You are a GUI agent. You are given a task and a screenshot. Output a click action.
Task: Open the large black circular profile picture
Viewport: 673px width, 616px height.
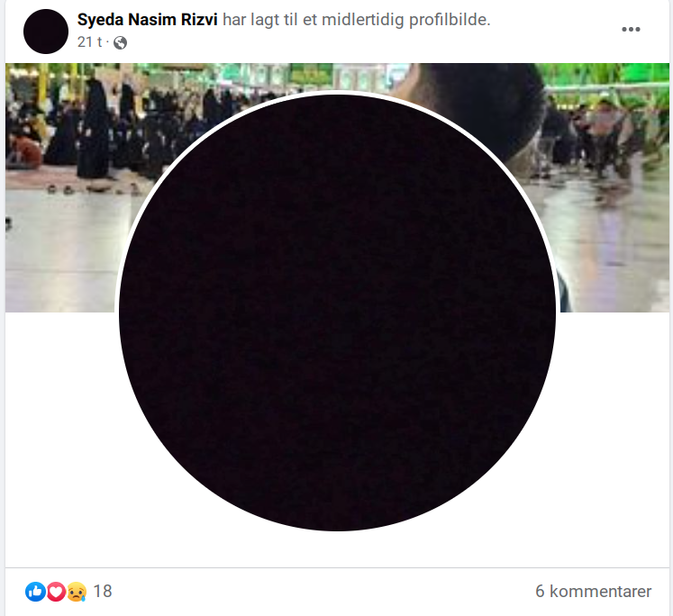click(x=337, y=313)
